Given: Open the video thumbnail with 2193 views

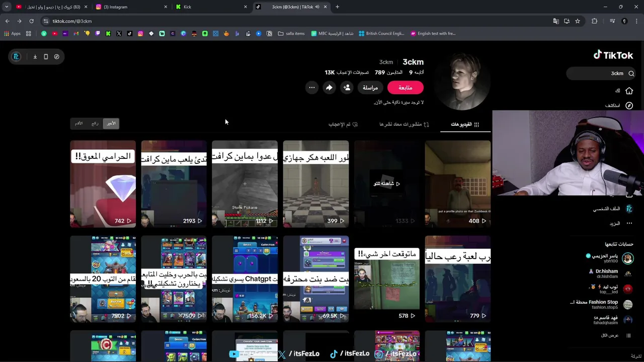Looking at the screenshot, I should [x=174, y=184].
